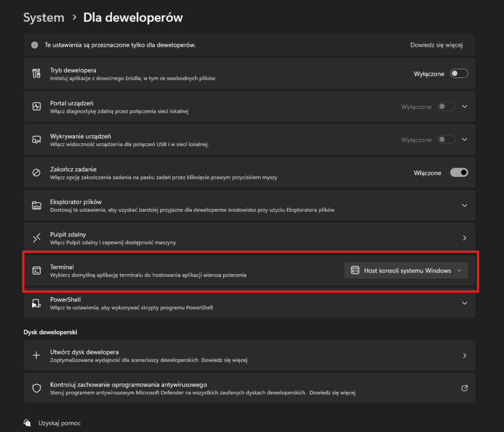Click the Zakończ zadanie row title
This screenshot has height=432, width=504.
click(73, 169)
